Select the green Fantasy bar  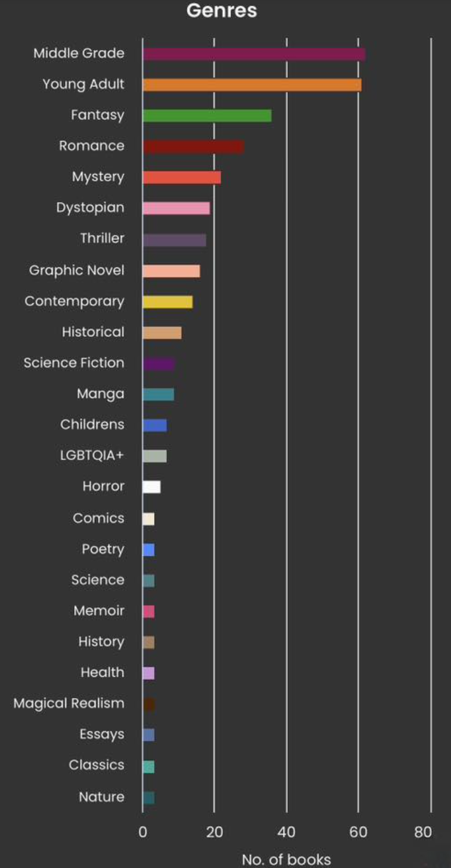click(x=207, y=115)
